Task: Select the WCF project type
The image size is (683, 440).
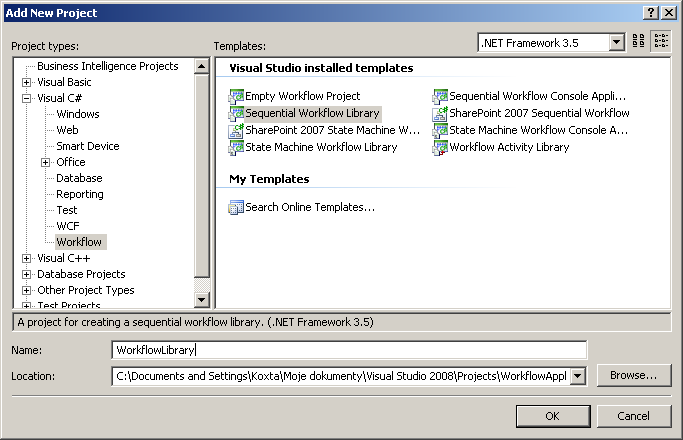Action: pos(68,226)
